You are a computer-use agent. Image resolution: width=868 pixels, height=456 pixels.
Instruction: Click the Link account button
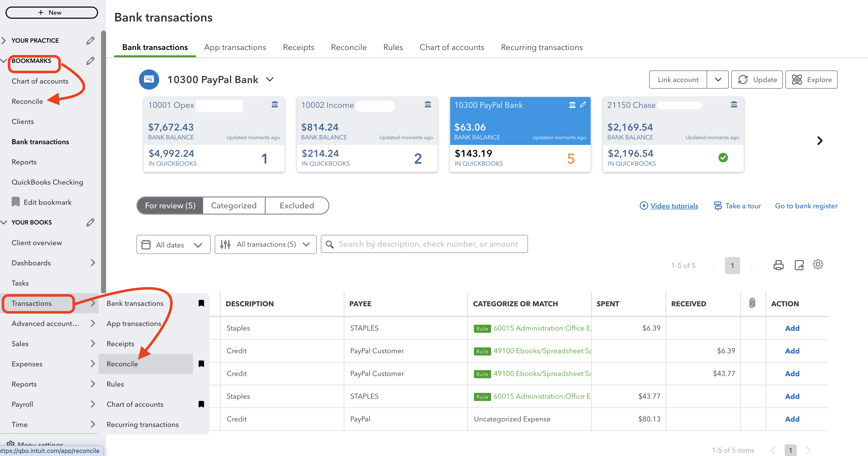[x=678, y=80]
